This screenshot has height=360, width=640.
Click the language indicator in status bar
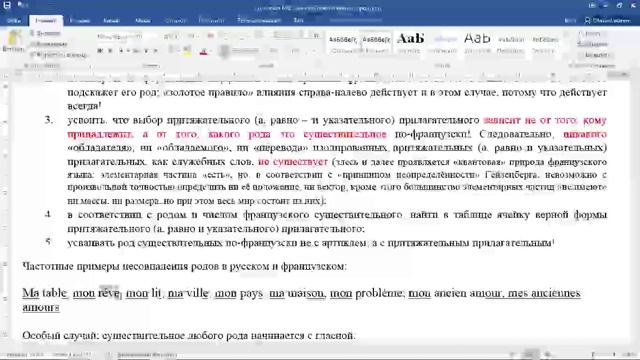[147, 355]
